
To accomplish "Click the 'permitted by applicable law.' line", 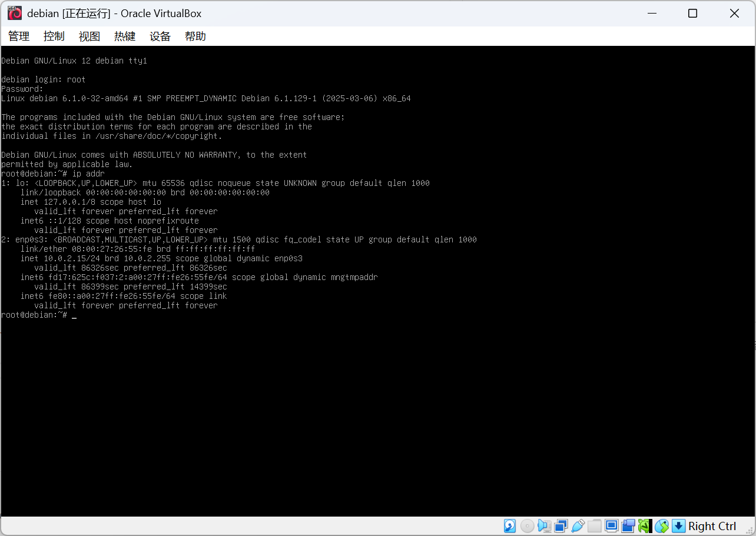I will (67, 164).
